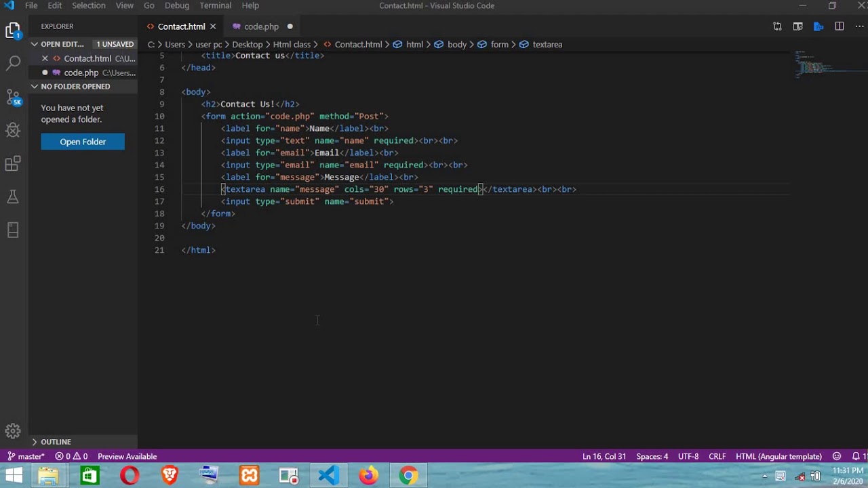
Task: Change file encoding UTF-8
Action: pos(688,456)
